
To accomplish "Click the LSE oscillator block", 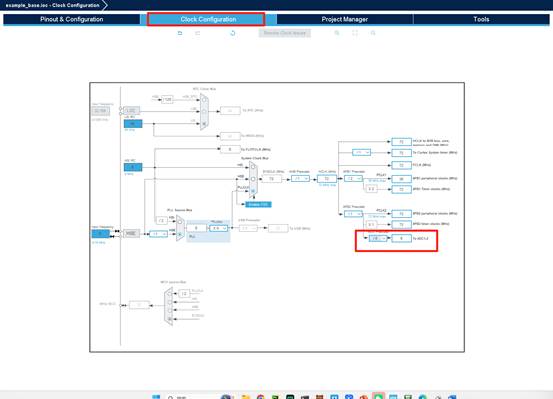I will pos(131,110).
